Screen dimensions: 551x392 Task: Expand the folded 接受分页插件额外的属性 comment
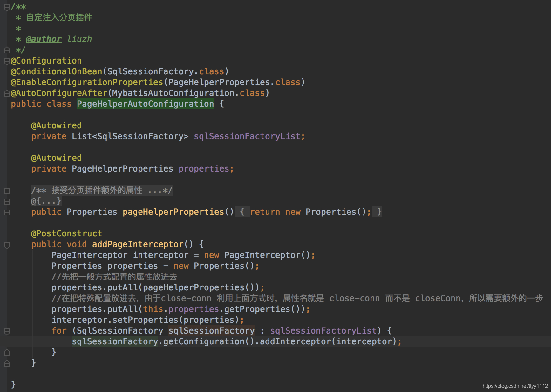[x=7, y=191]
